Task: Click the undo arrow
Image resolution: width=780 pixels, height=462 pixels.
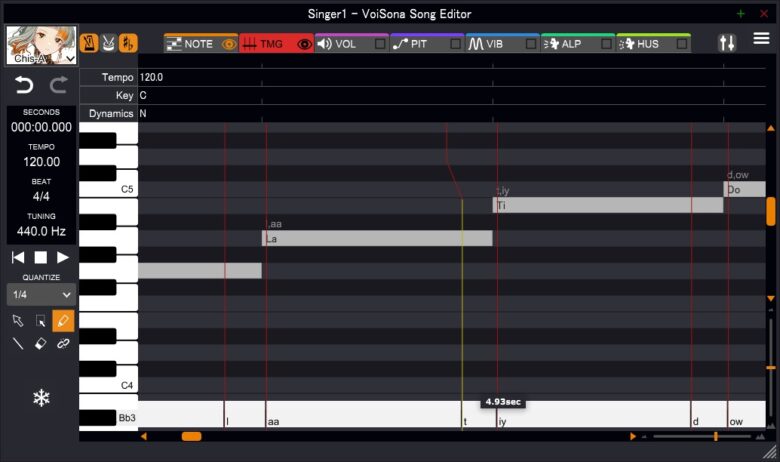Action: 23,85
